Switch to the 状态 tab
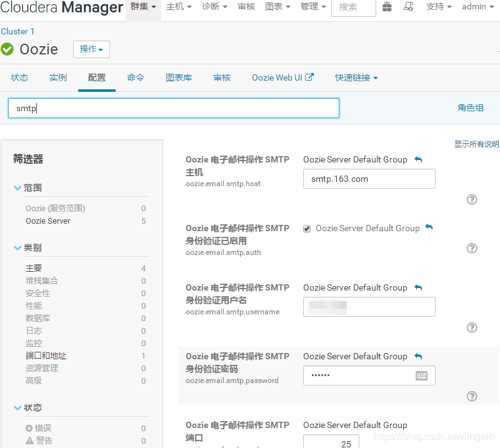500x448 pixels. point(19,77)
